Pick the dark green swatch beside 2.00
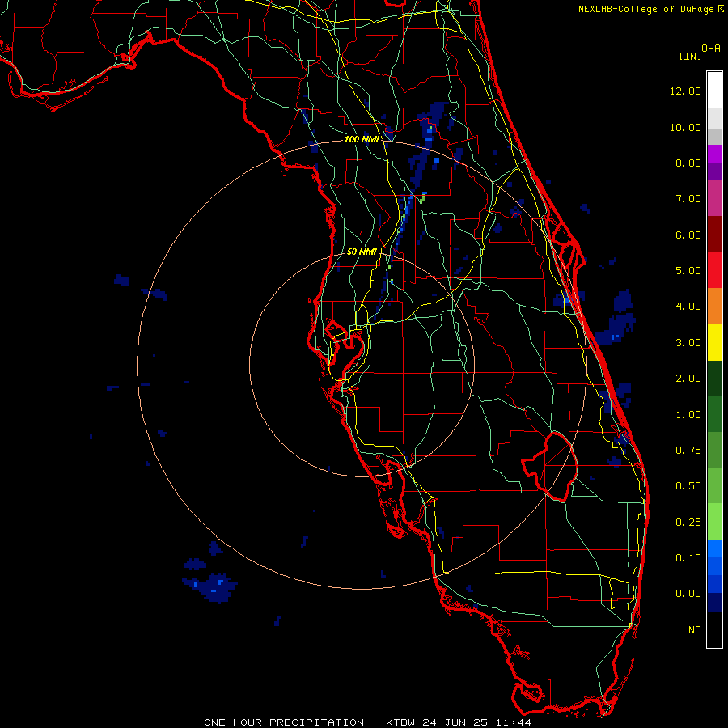This screenshot has height=728, width=728. [x=714, y=379]
